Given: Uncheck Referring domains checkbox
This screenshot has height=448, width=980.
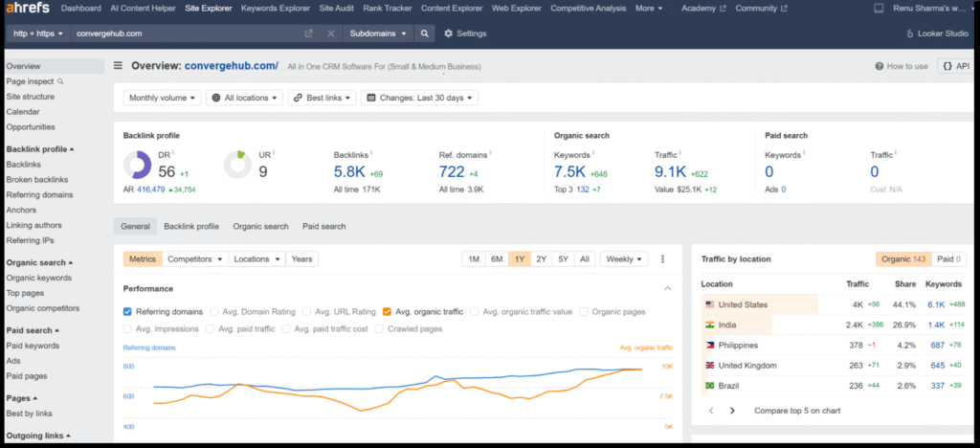Looking at the screenshot, I should point(128,311).
